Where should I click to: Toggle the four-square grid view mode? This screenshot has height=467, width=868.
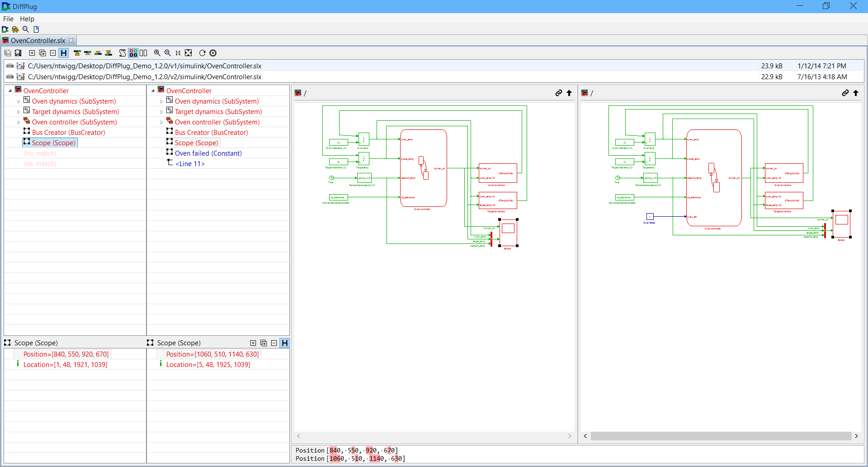coord(133,53)
